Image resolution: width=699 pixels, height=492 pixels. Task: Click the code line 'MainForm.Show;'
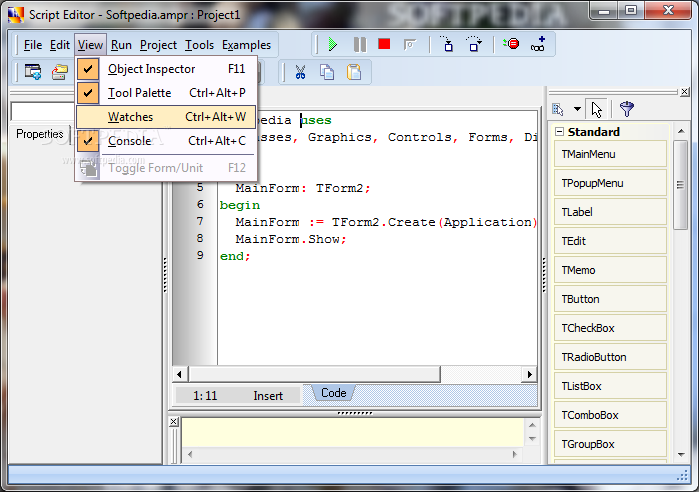click(291, 239)
